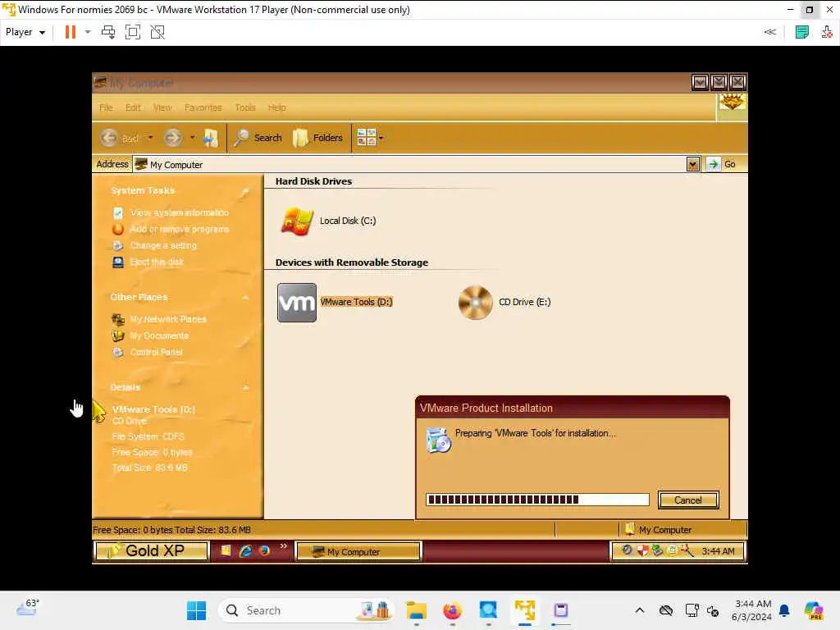840x630 pixels.
Task: Open the power options arrow beside pause
Action: (88, 32)
